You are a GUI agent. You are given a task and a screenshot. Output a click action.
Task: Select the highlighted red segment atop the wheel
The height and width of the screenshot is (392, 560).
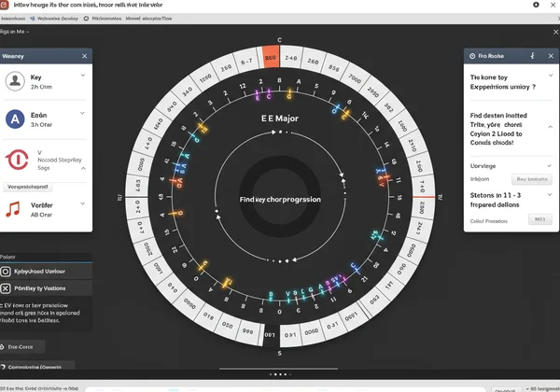271,56
